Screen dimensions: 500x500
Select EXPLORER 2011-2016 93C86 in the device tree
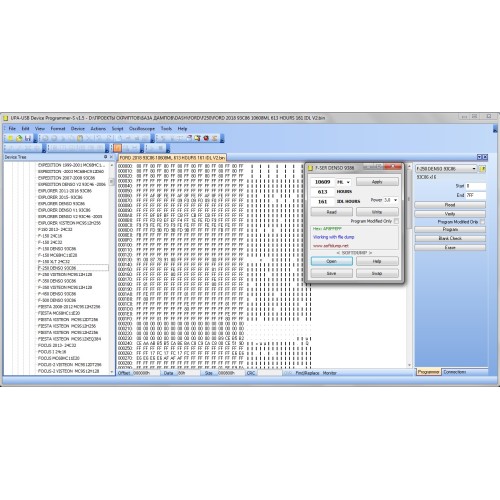coord(65,191)
